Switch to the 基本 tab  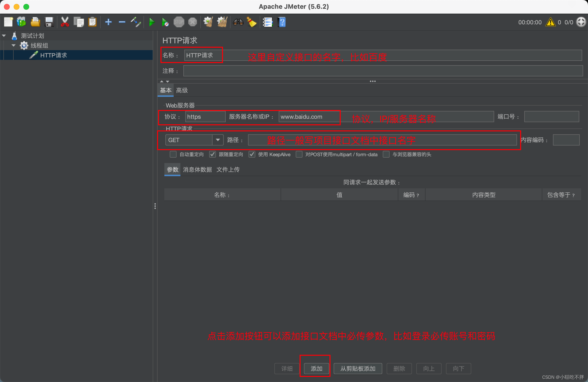point(166,90)
